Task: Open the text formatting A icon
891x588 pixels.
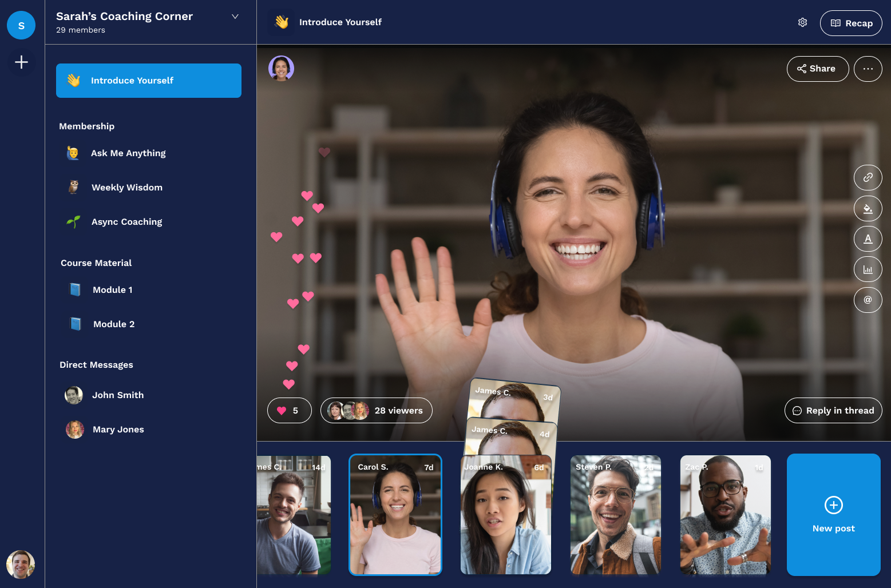Action: pos(868,239)
